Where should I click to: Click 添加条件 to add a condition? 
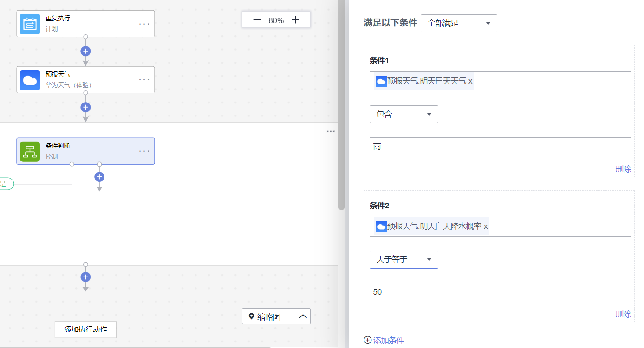pyautogui.click(x=384, y=341)
